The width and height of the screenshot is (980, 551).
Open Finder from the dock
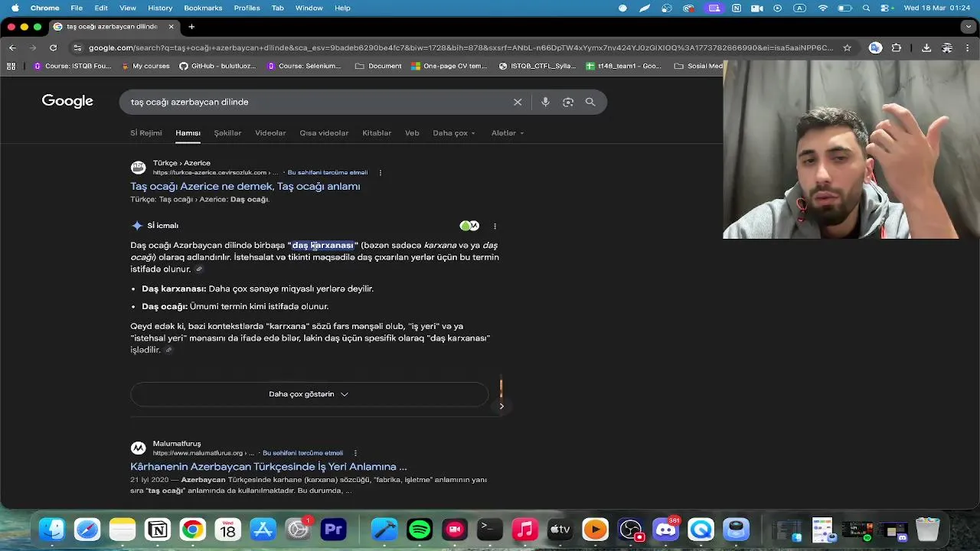click(x=52, y=530)
